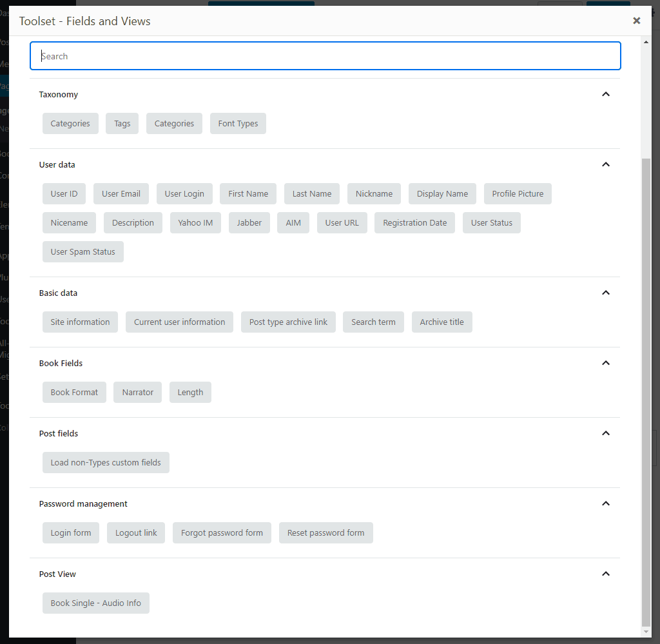Insert the User Email field
This screenshot has height=644, width=660.
[x=121, y=193]
